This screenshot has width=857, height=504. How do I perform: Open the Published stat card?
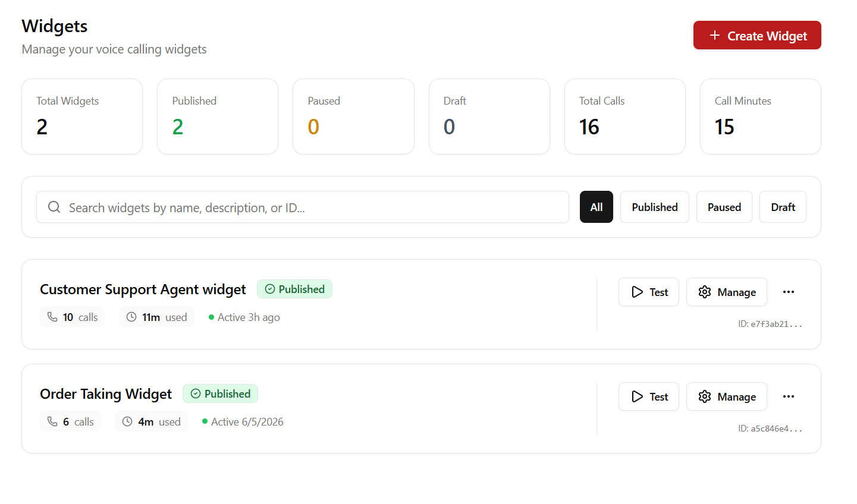218,116
